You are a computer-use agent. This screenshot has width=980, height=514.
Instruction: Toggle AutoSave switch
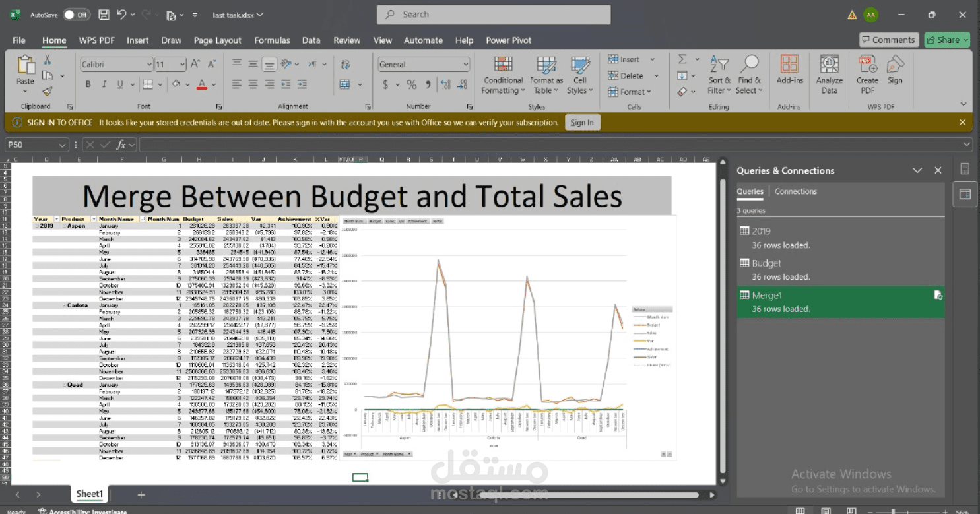77,15
